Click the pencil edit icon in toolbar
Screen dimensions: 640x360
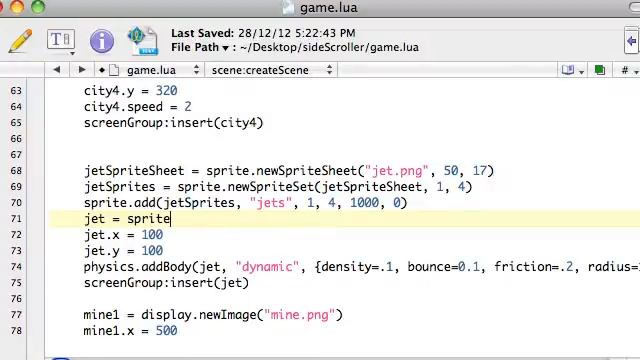20,40
